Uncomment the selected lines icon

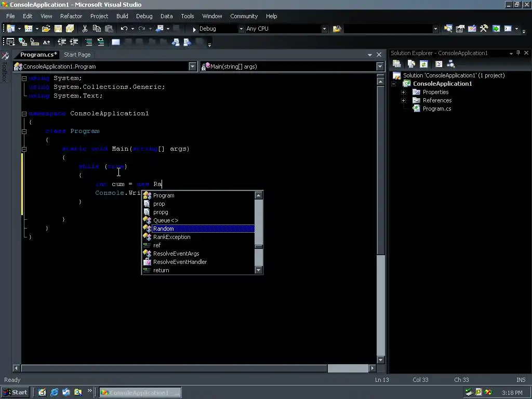click(x=101, y=42)
